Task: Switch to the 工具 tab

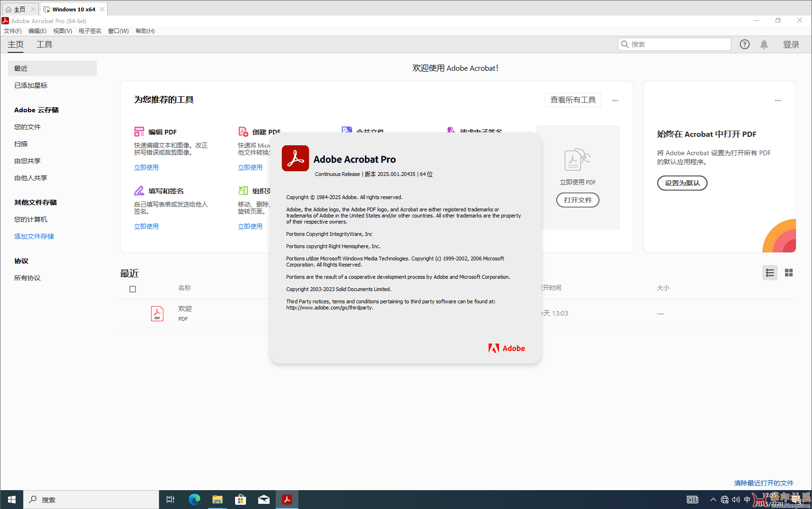Action: click(44, 44)
